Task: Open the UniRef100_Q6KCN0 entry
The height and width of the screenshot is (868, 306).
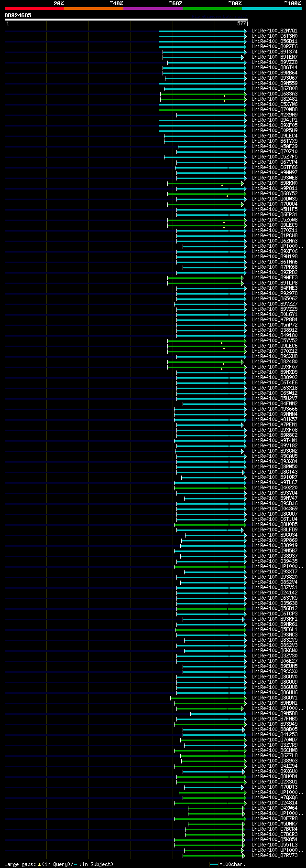Action: (274, 650)
